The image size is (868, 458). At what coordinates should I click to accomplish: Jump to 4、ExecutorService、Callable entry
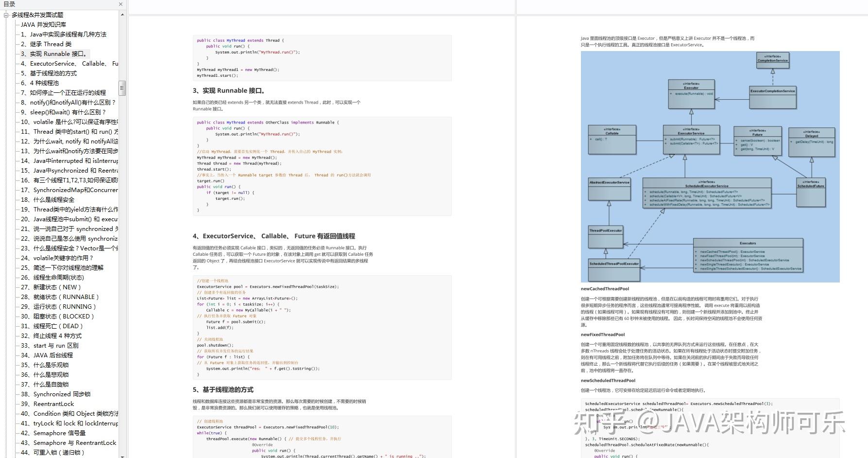69,64
